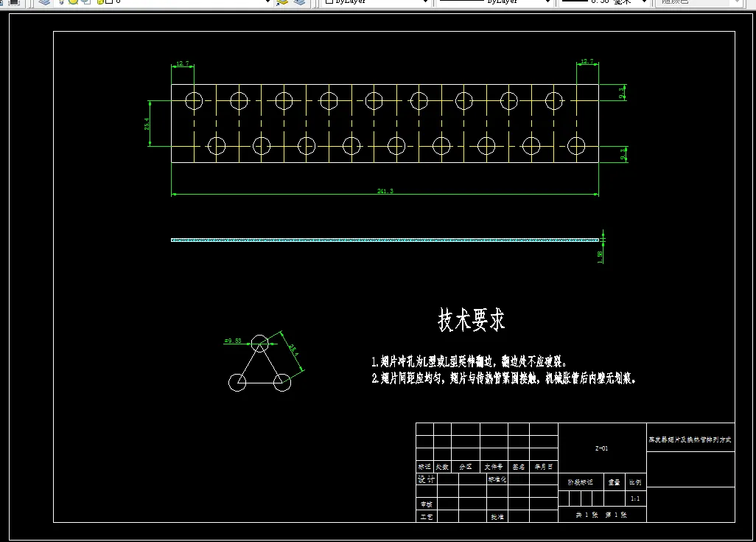Viewport: 756px width, 542px height.
Task: Click the Layer Properties Manager icon
Action: [x=44, y=2]
